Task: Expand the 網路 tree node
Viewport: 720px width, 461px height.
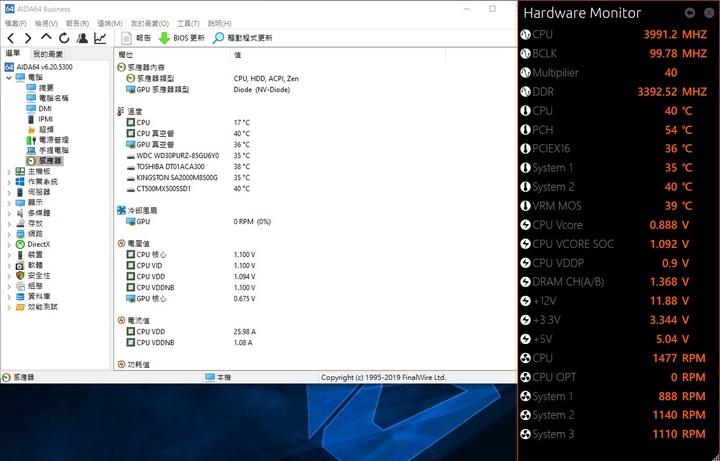Action: (9, 234)
